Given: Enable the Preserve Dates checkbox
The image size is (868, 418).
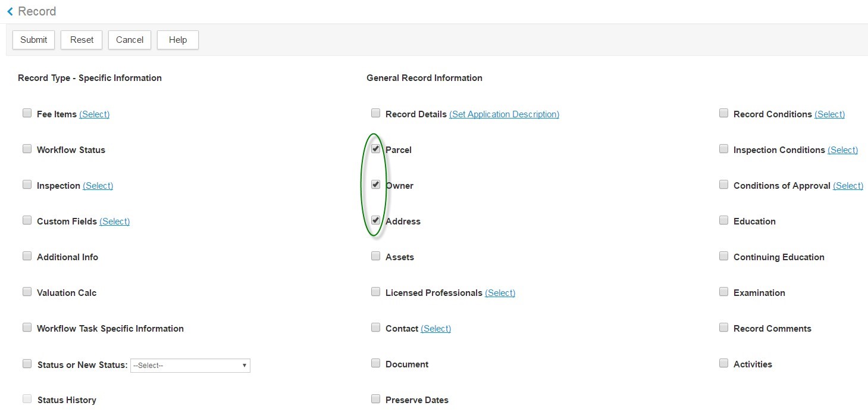Looking at the screenshot, I should coord(375,399).
